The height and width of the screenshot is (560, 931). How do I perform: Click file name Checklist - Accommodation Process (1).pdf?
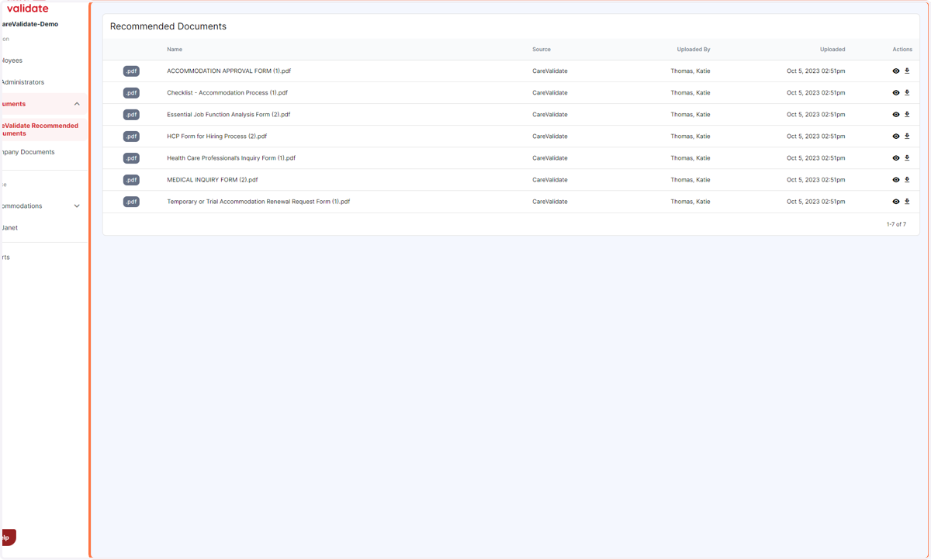[x=227, y=93]
